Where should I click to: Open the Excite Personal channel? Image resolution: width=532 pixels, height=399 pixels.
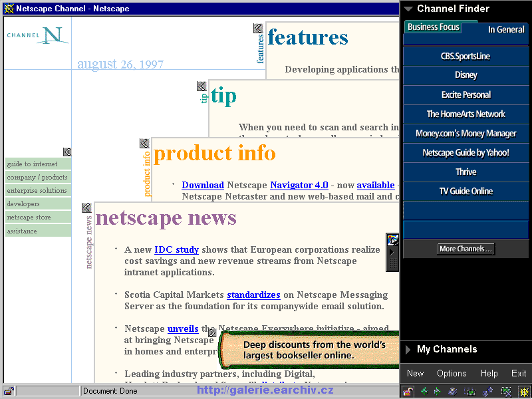(465, 94)
